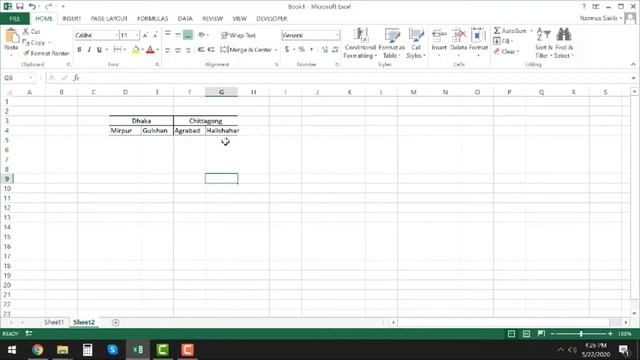Open Find & Select binoculars
640x360 pixels.
pyautogui.click(x=564, y=43)
